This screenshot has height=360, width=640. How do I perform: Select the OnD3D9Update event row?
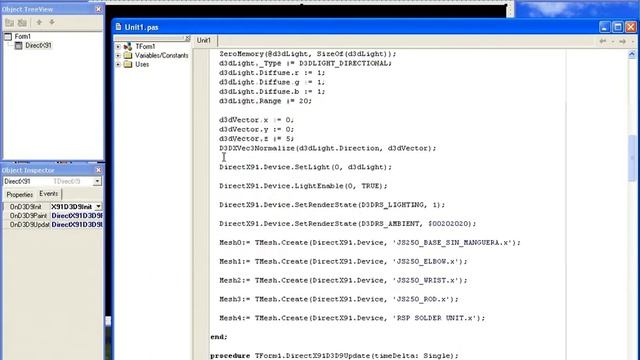[x=52, y=224]
